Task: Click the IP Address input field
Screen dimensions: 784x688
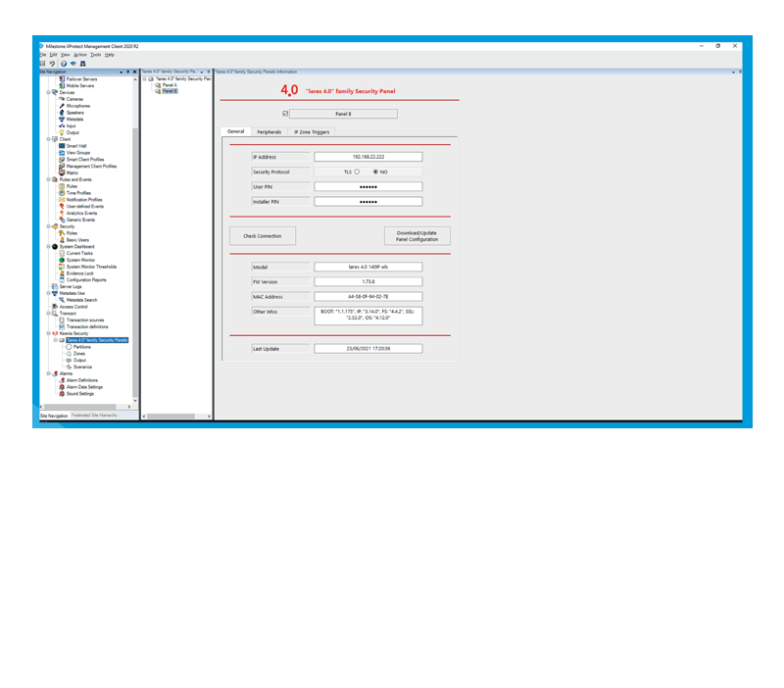Action: pyautogui.click(x=368, y=157)
